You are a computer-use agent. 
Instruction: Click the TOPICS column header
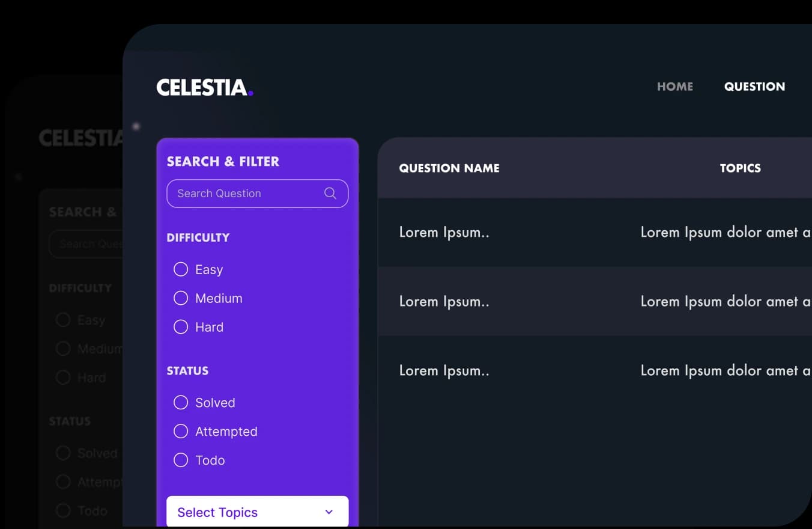[x=740, y=168]
